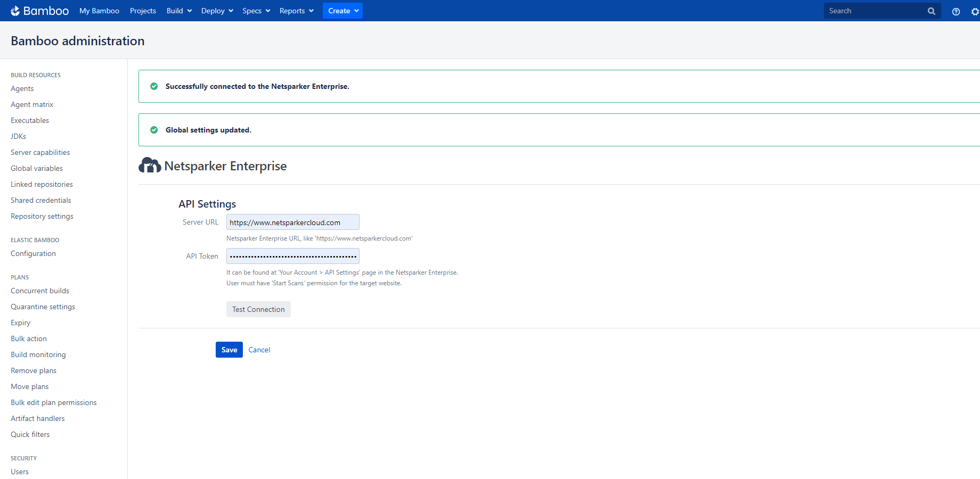Click the green check icon beside 'Global settings updated'
This screenshot has width=980, height=479.
pos(154,130)
